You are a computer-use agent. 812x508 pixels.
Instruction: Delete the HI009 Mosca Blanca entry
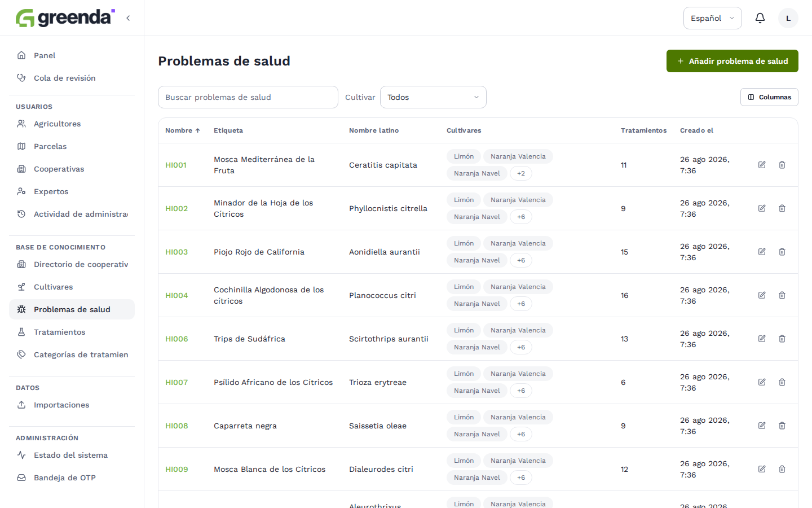click(782, 469)
